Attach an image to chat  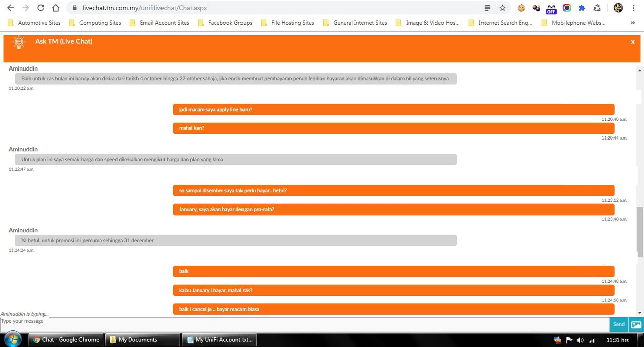(636, 325)
